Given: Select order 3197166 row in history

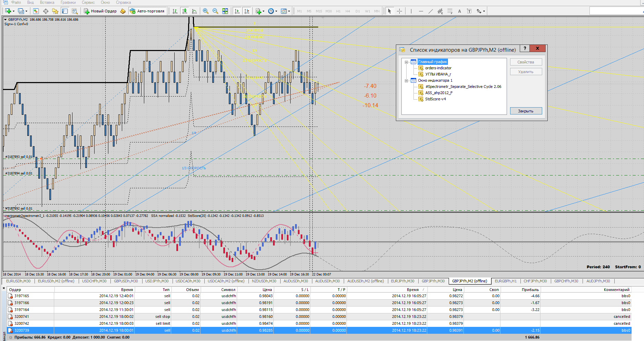Looking at the screenshot, I should point(21,303).
